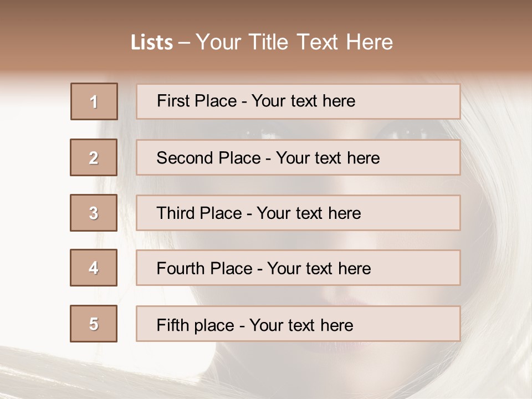This screenshot has width=532, height=399.
Task: Select the First Place text bar
Action: pos(298,101)
